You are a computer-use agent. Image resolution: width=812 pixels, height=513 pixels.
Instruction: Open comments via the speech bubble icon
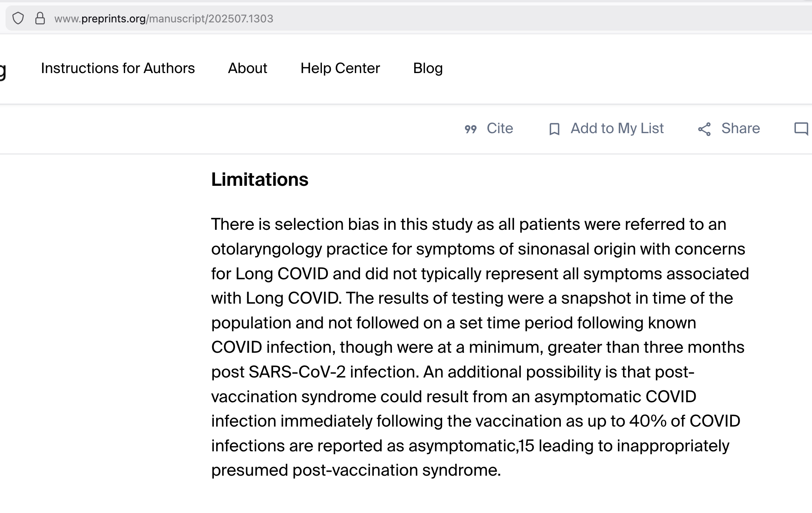pyautogui.click(x=801, y=129)
